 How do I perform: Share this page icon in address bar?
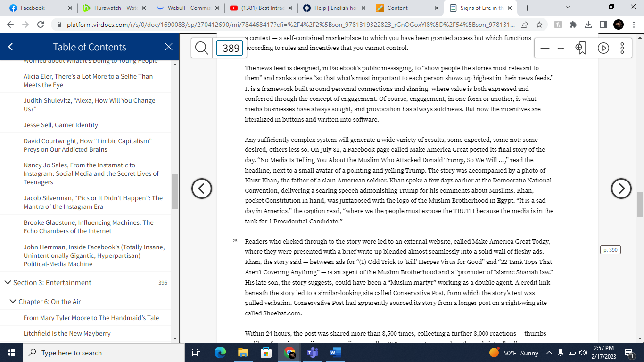(x=524, y=25)
